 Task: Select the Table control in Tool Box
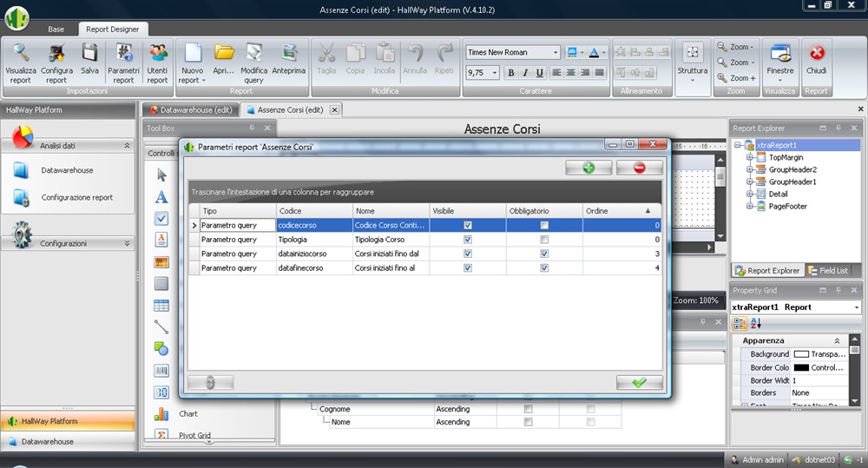click(161, 305)
